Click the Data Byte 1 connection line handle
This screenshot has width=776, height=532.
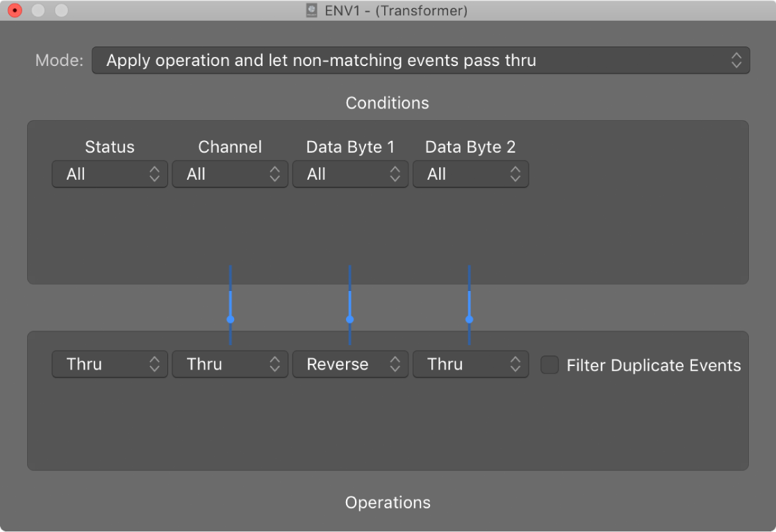(350, 319)
